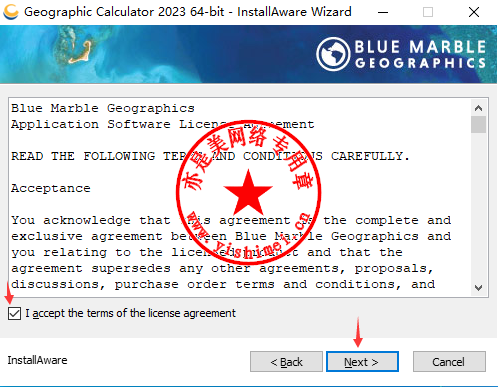Click the 'agreement supersedes any other' line
Viewport: 498px width, 387px height.
[x=222, y=268]
